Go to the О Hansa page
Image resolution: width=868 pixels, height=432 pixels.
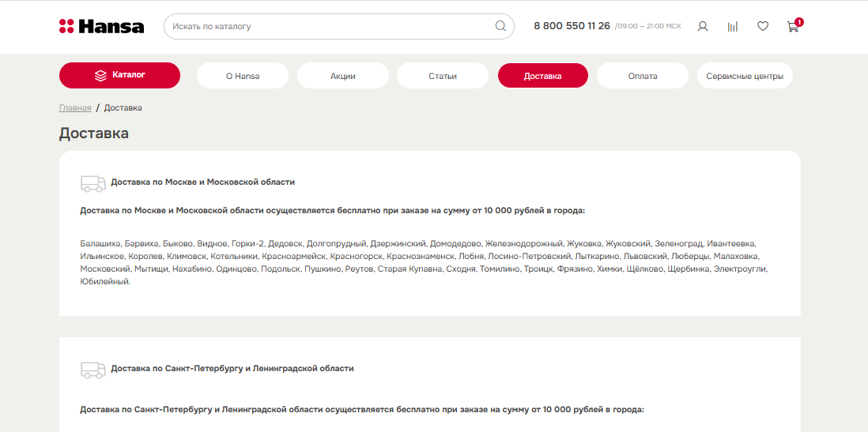pyautogui.click(x=243, y=76)
